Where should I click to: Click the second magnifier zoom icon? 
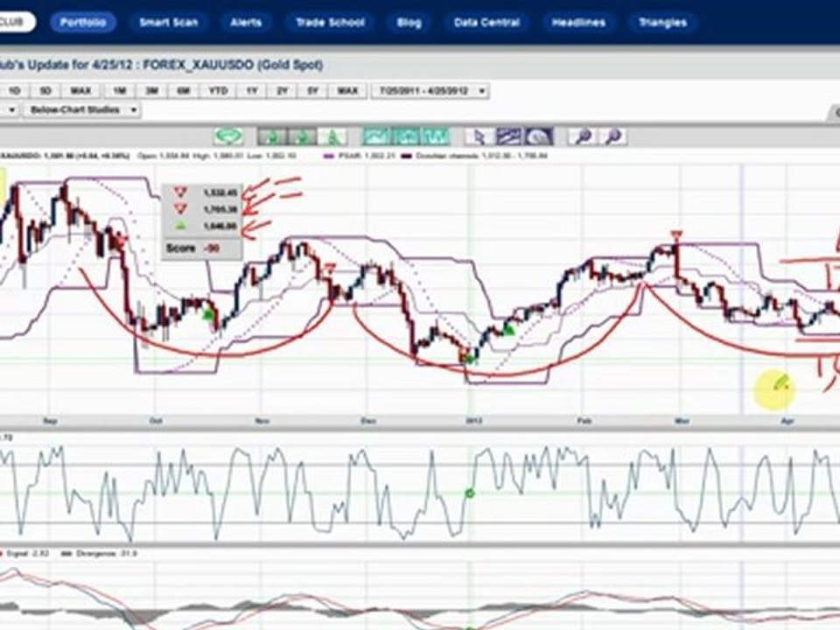coord(612,136)
